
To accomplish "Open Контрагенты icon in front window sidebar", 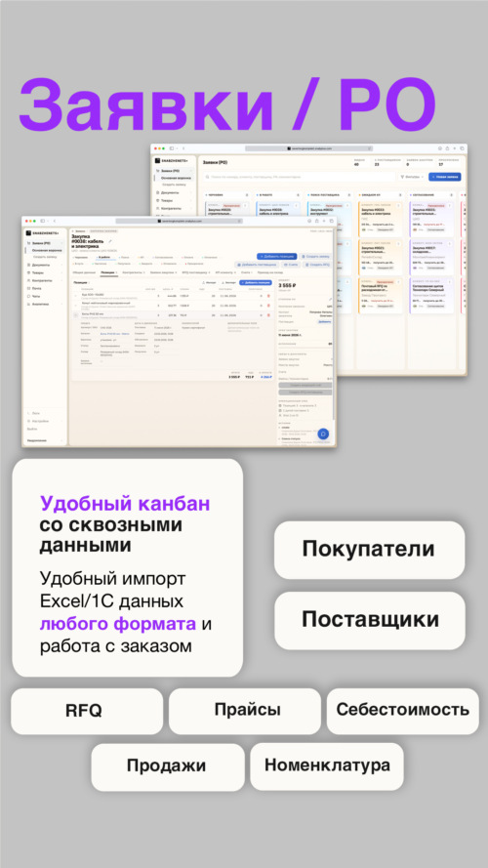I will 28,280.
